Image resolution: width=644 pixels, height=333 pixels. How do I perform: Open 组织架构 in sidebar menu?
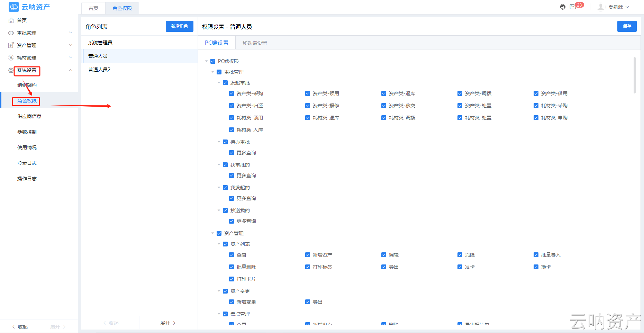click(27, 85)
